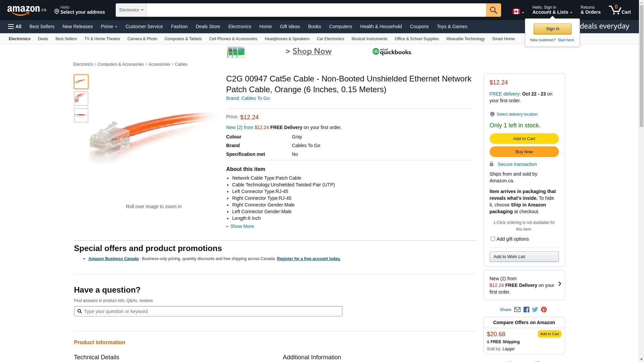Viewport: 644px width, 362px height.
Task: Click the Add to Cart button
Action: pos(524,139)
